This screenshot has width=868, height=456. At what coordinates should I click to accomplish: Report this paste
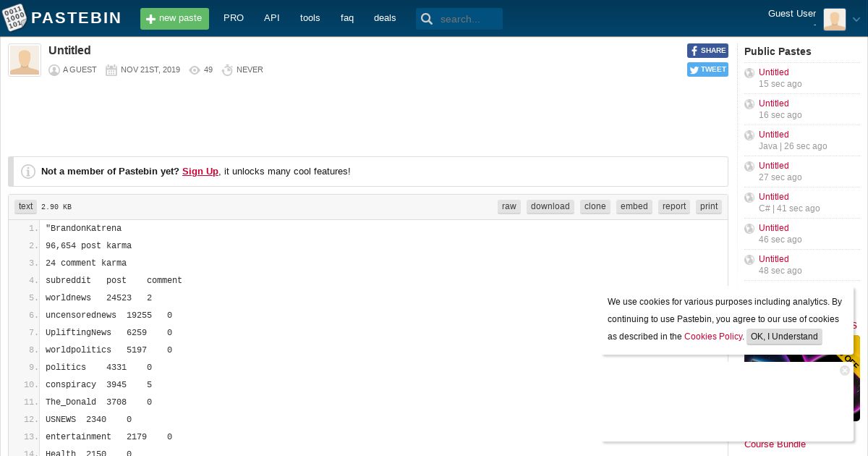[674, 206]
